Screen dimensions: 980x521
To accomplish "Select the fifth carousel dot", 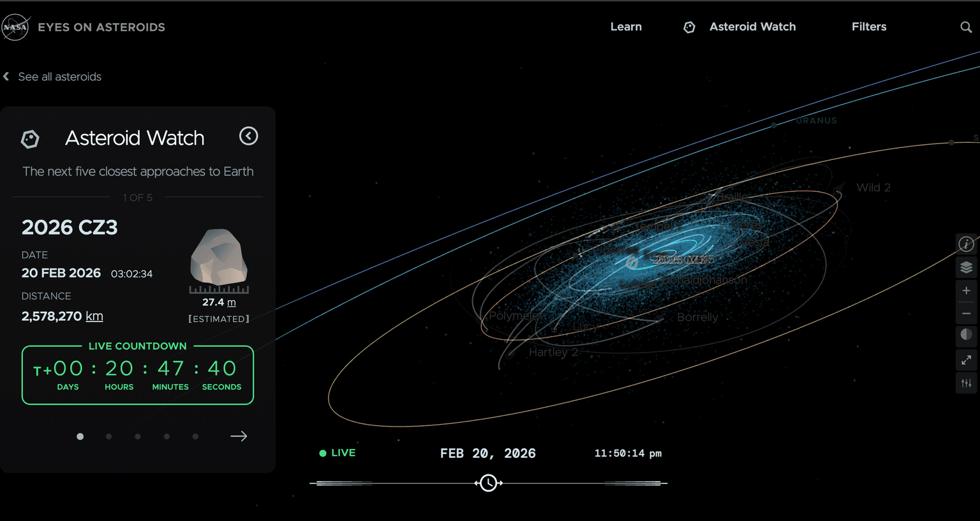I will 195,437.
